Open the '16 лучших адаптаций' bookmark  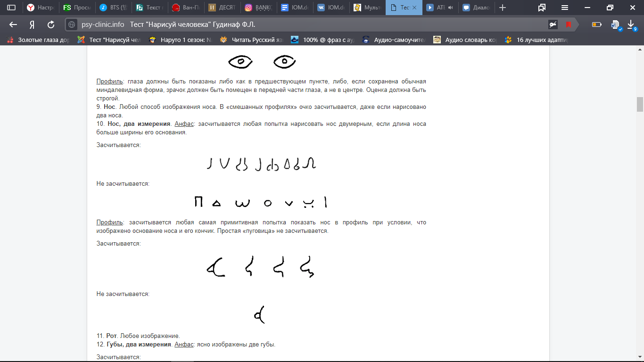pyautogui.click(x=536, y=40)
